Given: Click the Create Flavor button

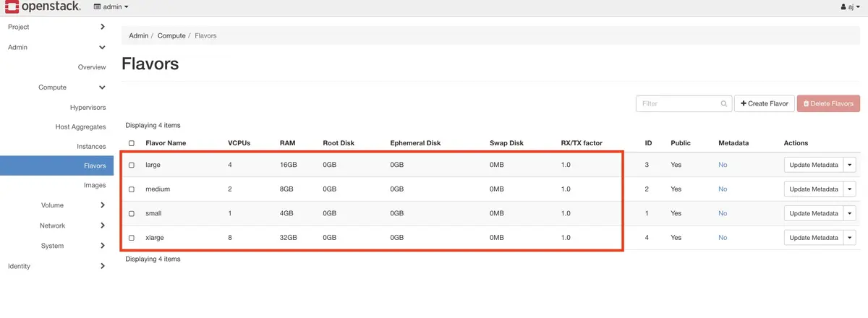Looking at the screenshot, I should tap(765, 104).
